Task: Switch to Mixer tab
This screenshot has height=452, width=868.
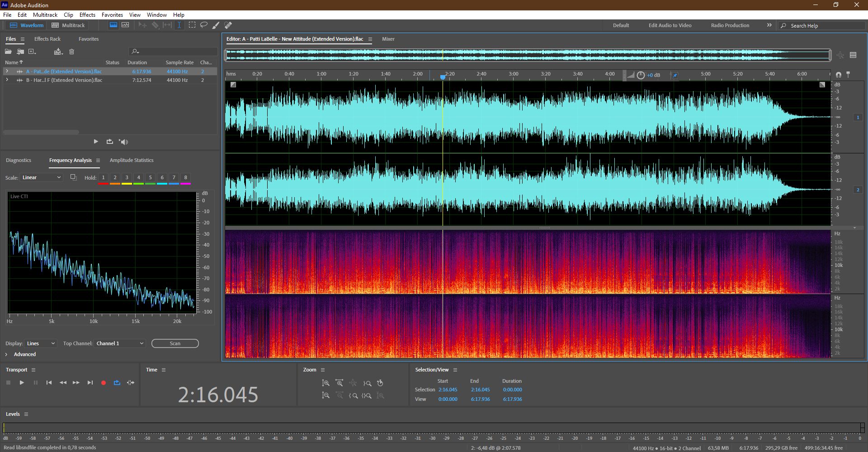Action: coord(388,39)
